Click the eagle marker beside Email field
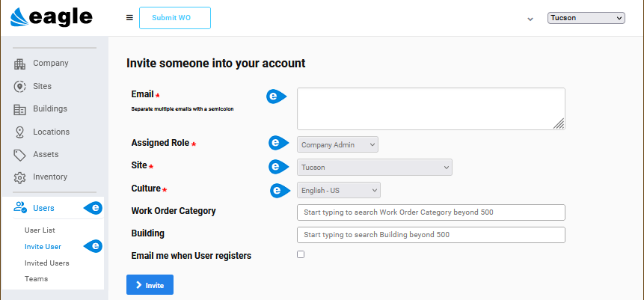 276,97
